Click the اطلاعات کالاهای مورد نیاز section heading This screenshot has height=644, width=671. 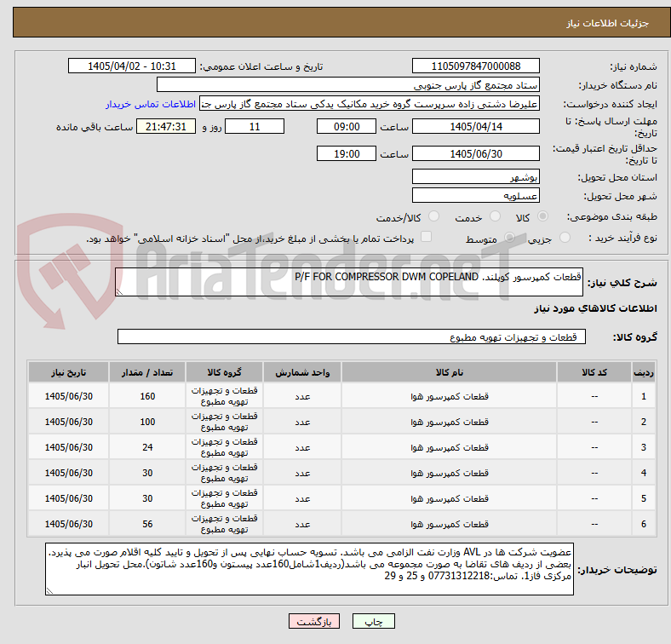click(595, 308)
